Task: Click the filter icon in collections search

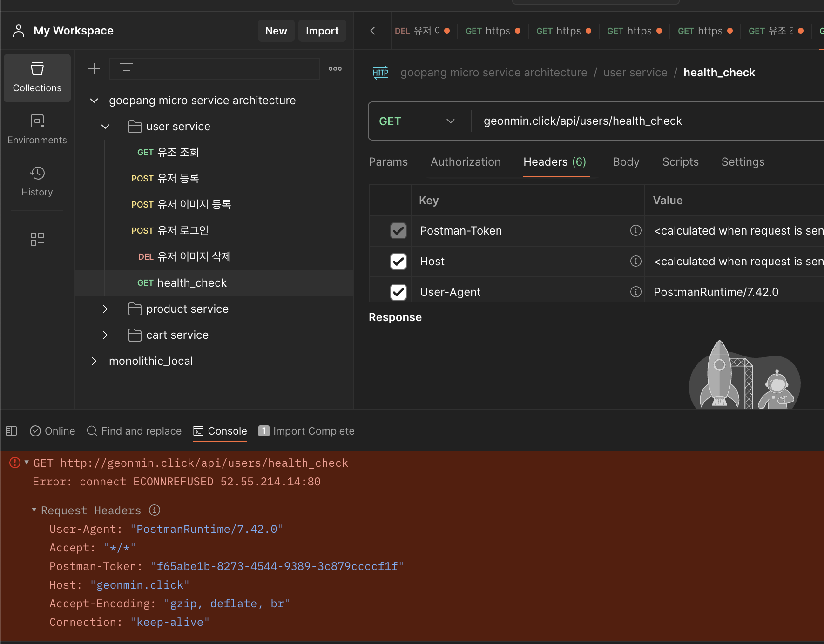Action: coord(127,69)
